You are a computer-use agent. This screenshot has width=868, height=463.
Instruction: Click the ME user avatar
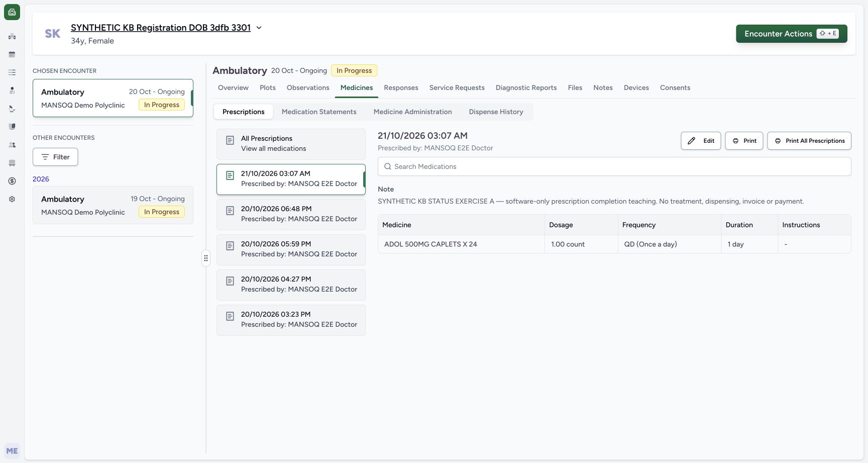click(x=12, y=451)
